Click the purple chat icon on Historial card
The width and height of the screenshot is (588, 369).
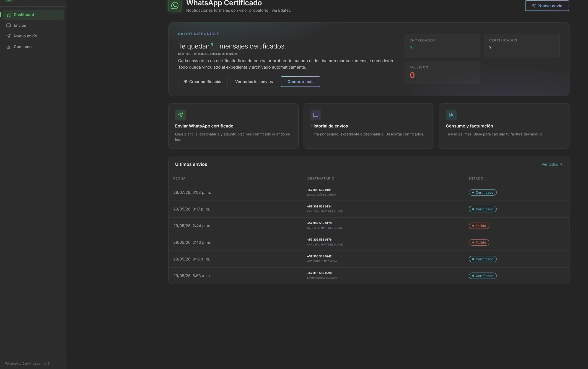pyautogui.click(x=316, y=115)
